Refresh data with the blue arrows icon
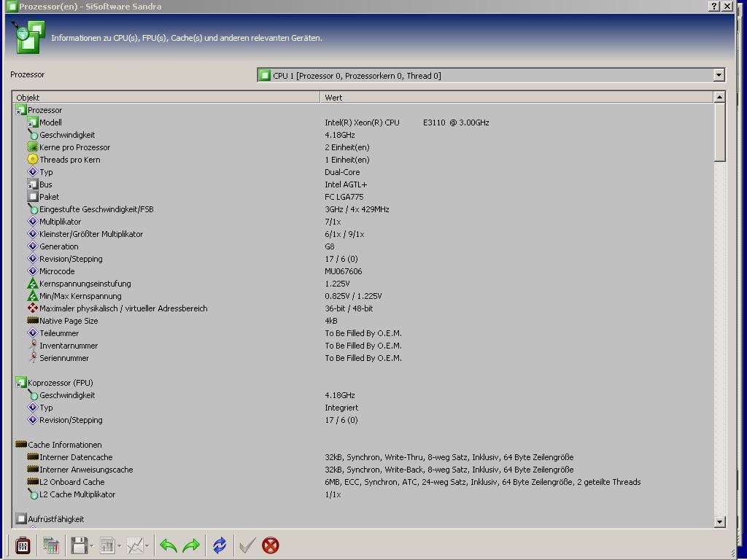 [x=219, y=545]
